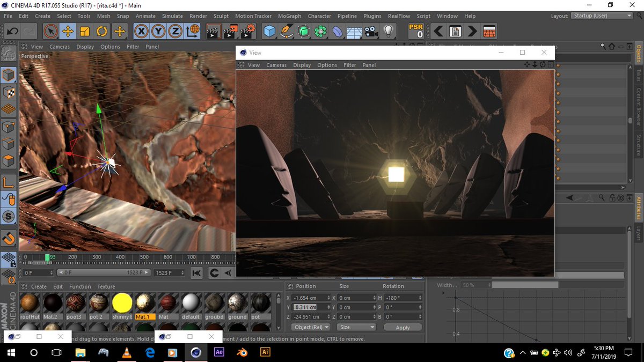Click the PSR reset button
The height and width of the screenshot is (362, 644).
click(416, 31)
